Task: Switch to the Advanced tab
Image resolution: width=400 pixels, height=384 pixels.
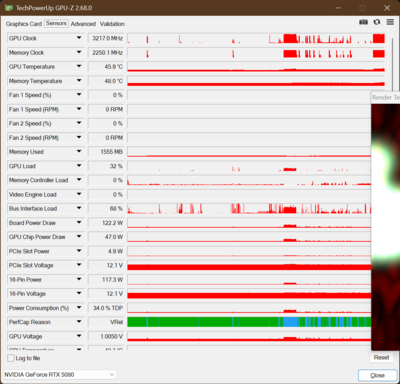Action: 83,24
